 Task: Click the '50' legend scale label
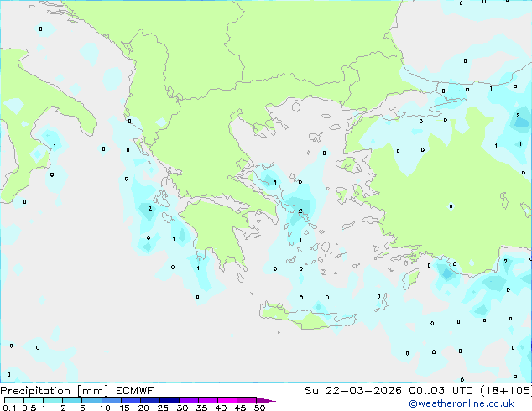pos(260,408)
